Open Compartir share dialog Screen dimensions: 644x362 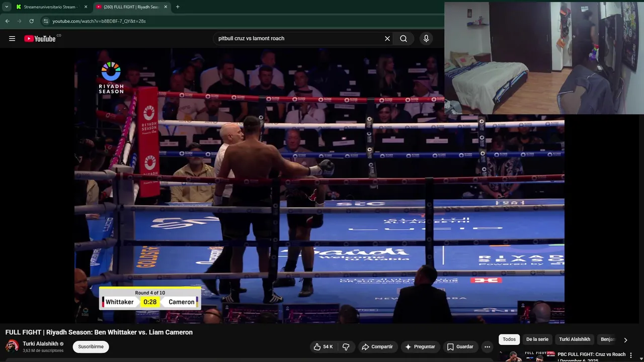coord(377,347)
